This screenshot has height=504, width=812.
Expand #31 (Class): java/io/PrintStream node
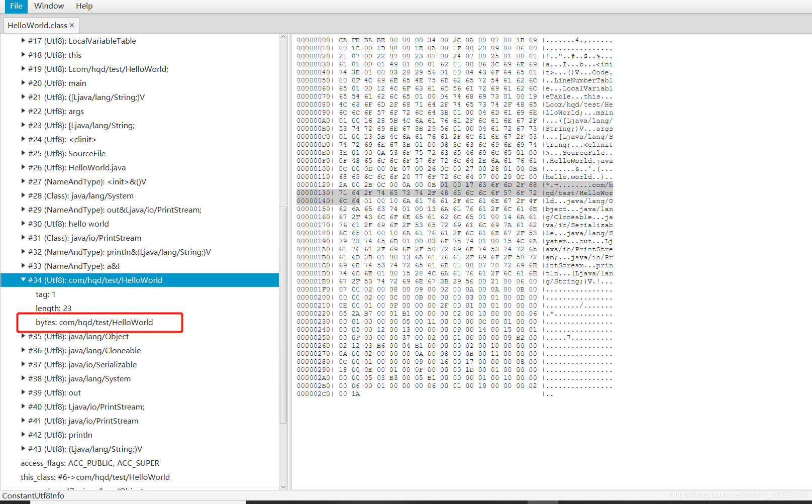(23, 238)
